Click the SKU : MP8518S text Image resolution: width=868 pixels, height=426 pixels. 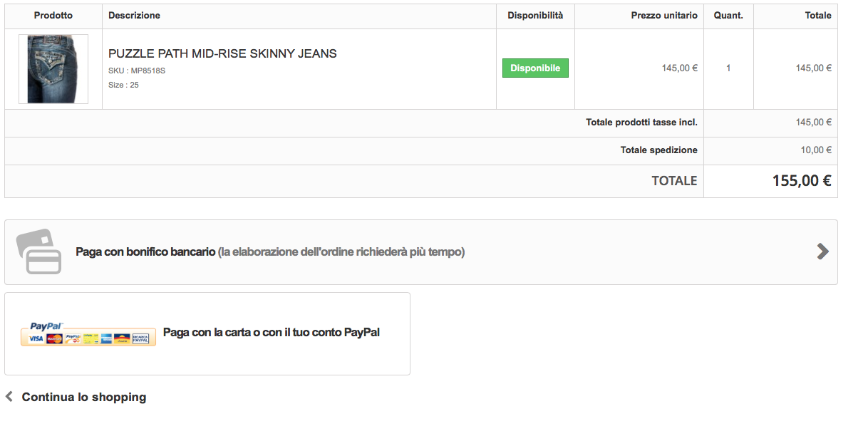click(x=137, y=71)
